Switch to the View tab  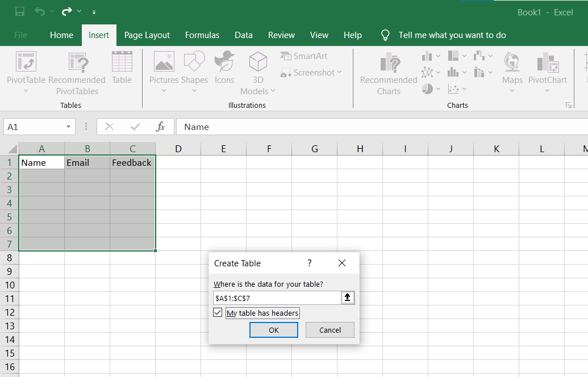click(x=319, y=35)
